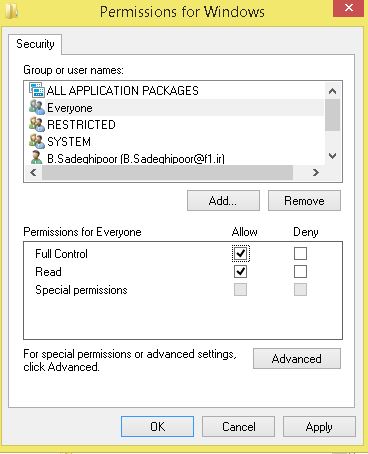Check Deny for Full Control

(x=300, y=254)
